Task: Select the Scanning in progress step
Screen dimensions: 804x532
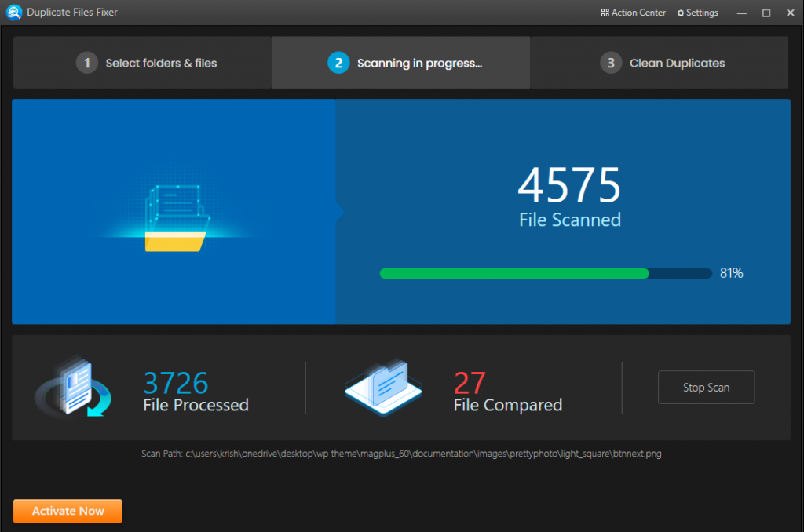Action: click(401, 63)
